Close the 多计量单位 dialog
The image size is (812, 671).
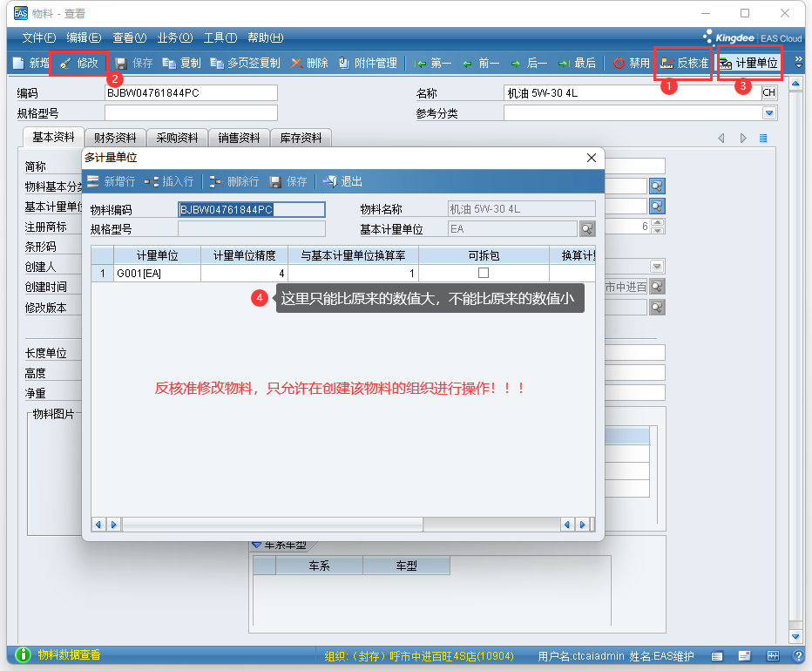(x=592, y=158)
